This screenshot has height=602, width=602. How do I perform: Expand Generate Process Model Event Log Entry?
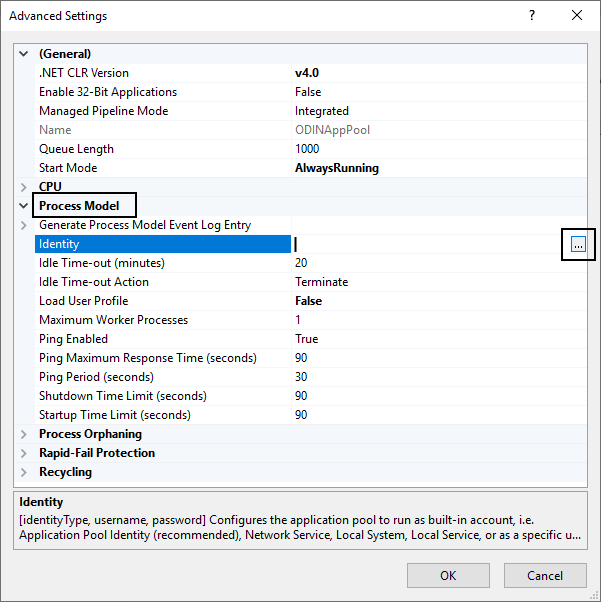tap(24, 225)
